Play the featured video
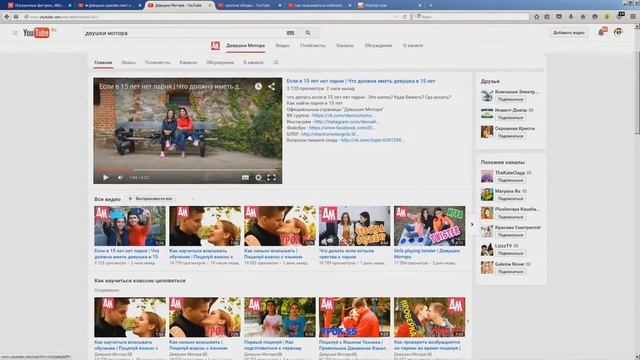640x360 pixels. (x=106, y=178)
